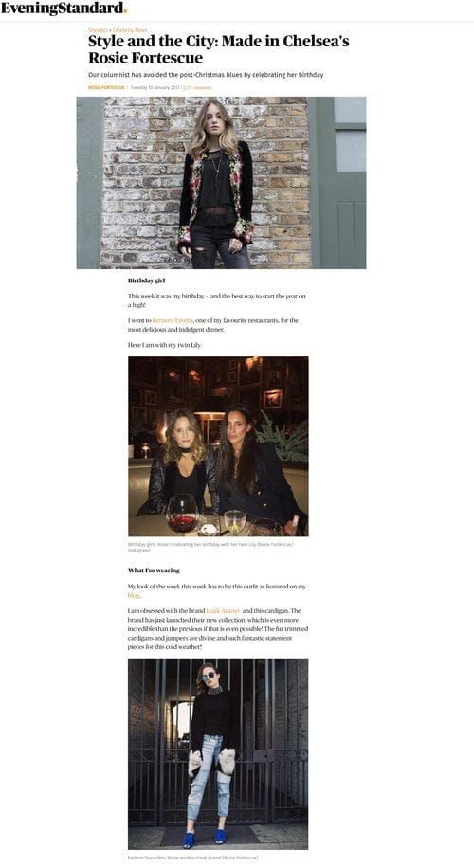Screen dimensions: 474x868
Task: Click the Fashion favourites photo caption
Action: (x=193, y=858)
